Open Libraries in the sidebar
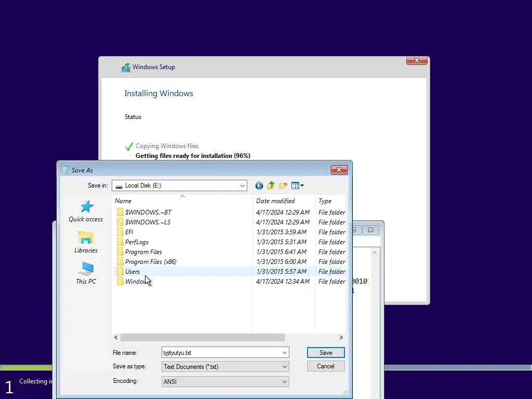532x399 pixels. (86, 242)
